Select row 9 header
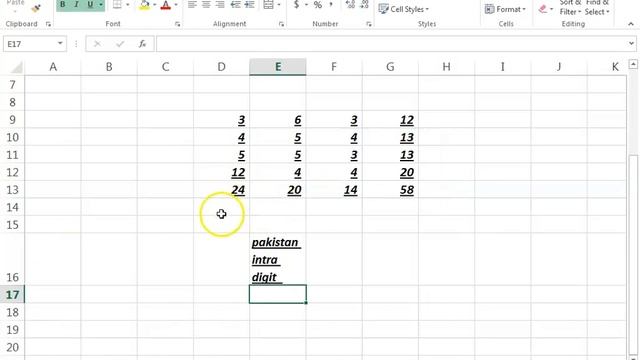The height and width of the screenshot is (360, 640). [12, 120]
